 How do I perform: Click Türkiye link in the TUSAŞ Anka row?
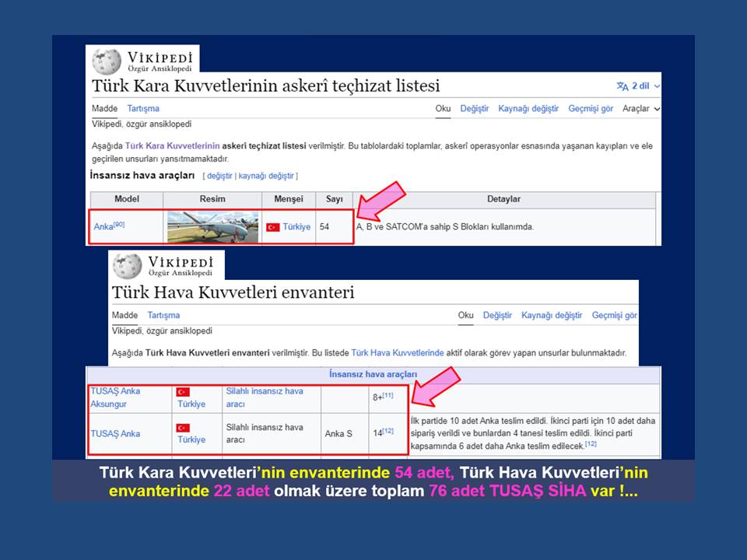click(x=191, y=440)
